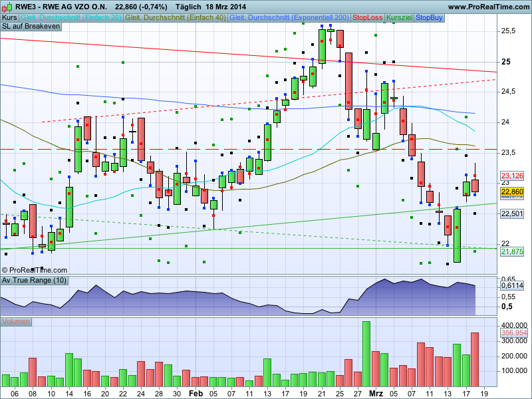Screen dimensions: 532x399
Task: Click the 400.000 volume axis label
Action: pyautogui.click(x=514, y=325)
